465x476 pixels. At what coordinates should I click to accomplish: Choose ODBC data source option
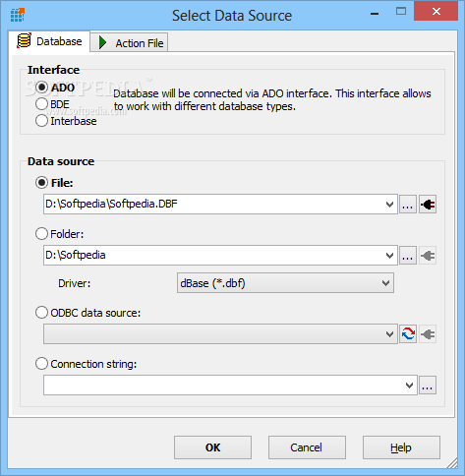pyautogui.click(x=87, y=313)
